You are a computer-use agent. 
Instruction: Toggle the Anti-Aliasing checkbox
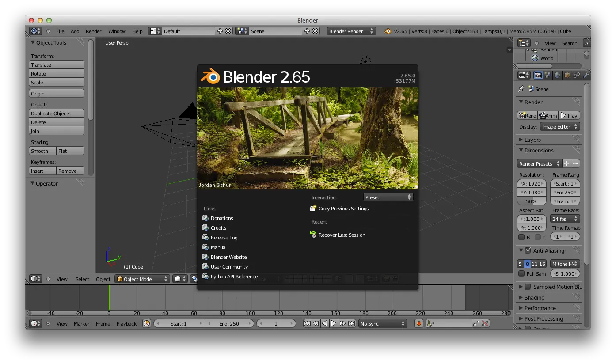528,250
